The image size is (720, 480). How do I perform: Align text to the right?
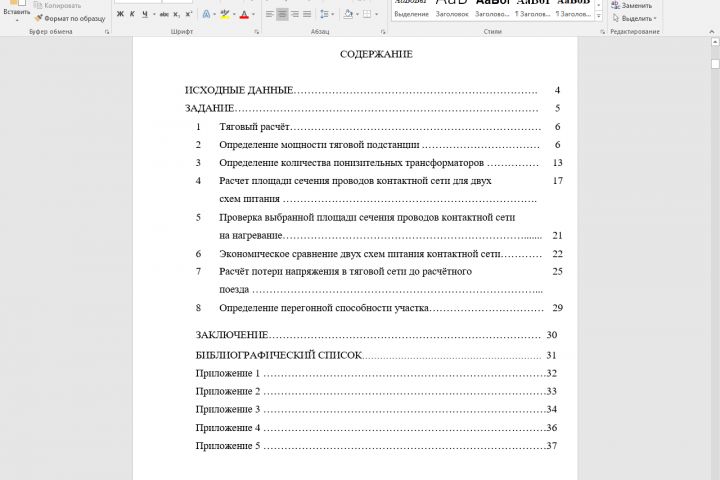[295, 14]
